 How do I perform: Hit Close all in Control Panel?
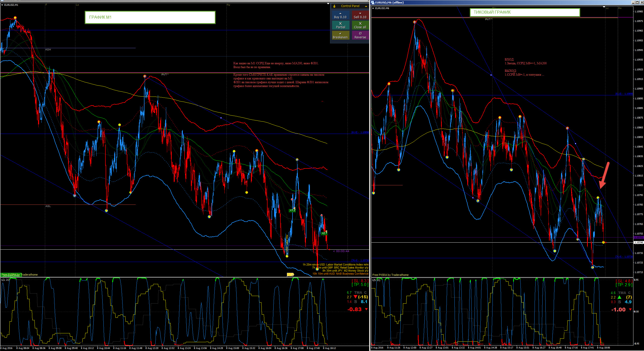point(360,25)
